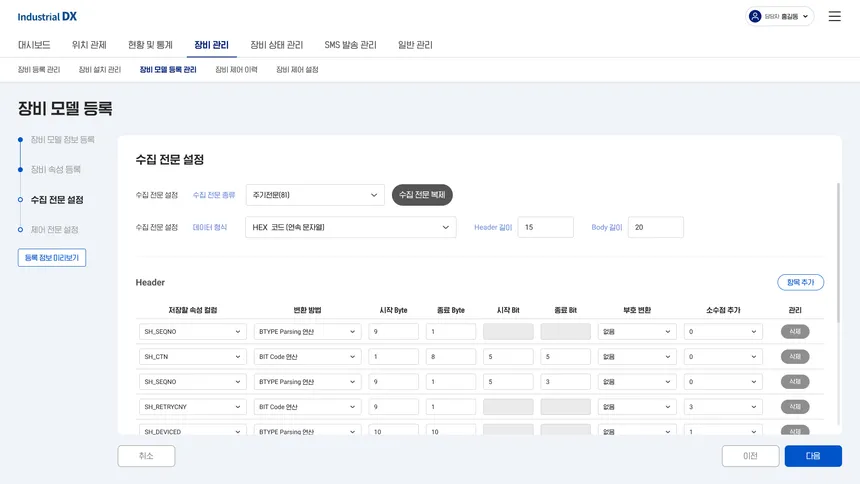Open the 위치 관제 tab
Viewport: 860px width, 484px height.
[x=89, y=45]
